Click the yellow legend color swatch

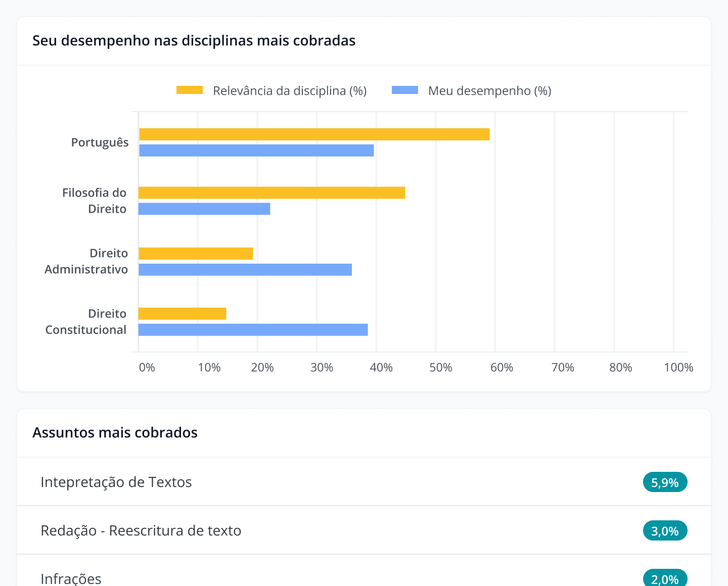(x=189, y=89)
